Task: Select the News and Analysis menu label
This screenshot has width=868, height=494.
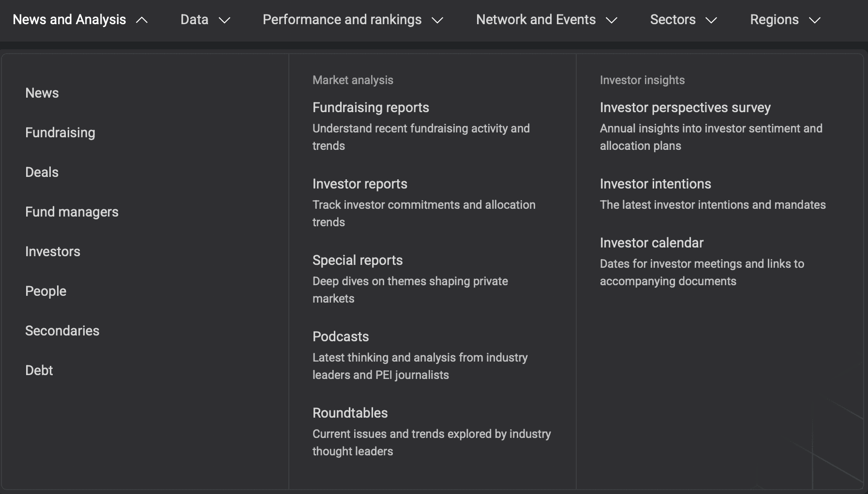Action: (x=69, y=20)
